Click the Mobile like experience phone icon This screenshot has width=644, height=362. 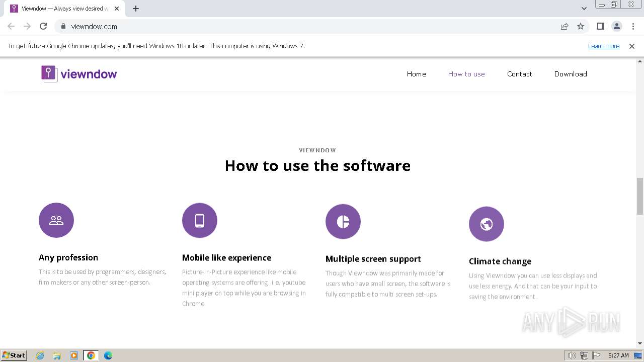[x=200, y=220]
